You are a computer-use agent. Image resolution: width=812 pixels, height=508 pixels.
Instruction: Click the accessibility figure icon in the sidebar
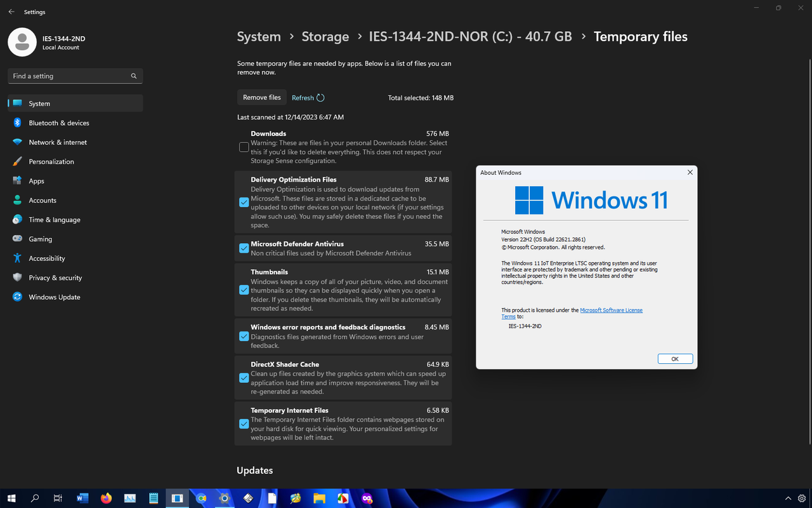[x=17, y=258]
